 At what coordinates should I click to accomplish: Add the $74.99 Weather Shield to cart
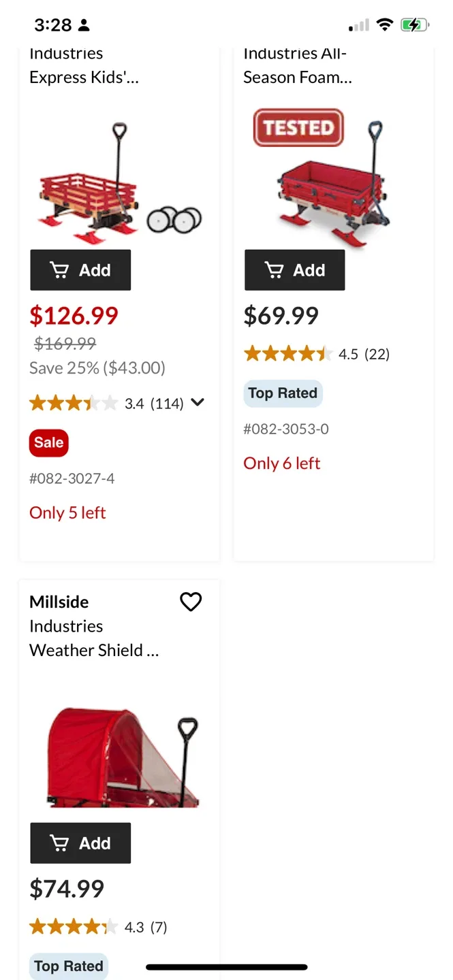pos(80,843)
